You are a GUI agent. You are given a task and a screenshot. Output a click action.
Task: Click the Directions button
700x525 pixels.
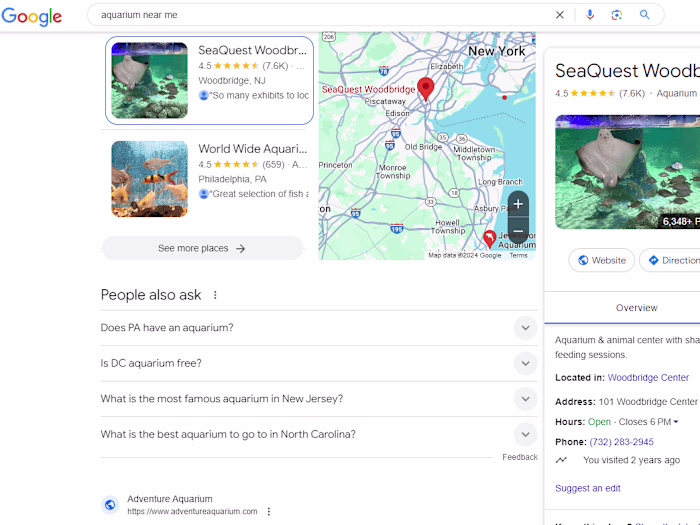point(672,260)
